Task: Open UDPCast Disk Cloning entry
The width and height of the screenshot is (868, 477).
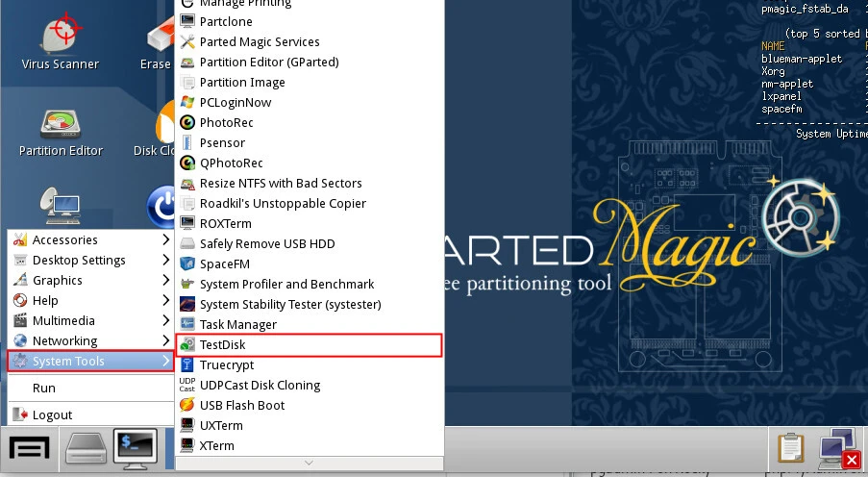Action: [260, 386]
